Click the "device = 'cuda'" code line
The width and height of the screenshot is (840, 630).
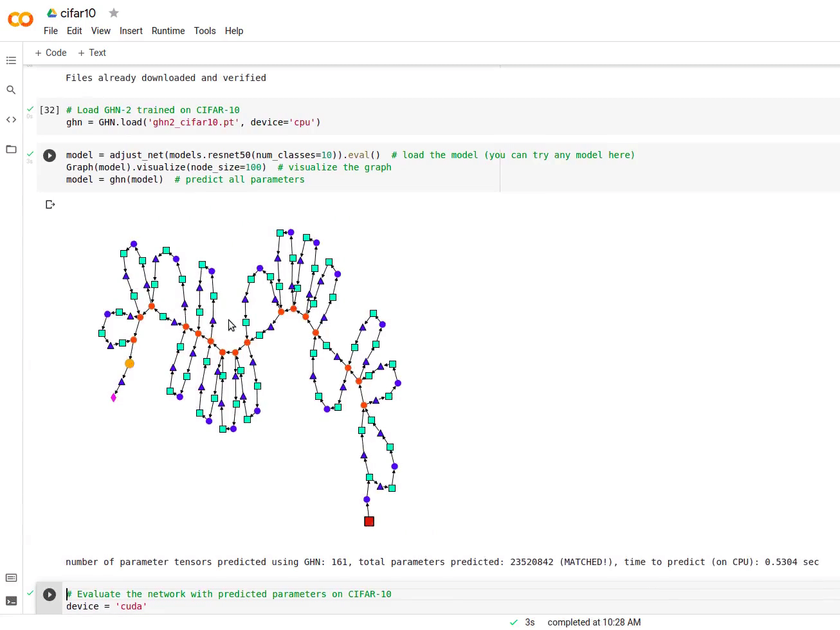[107, 606]
